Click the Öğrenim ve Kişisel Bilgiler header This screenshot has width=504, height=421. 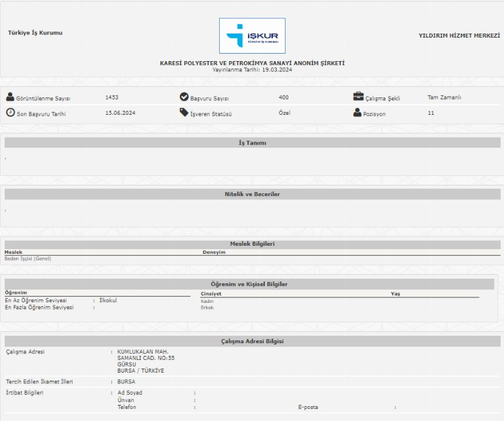pyautogui.click(x=249, y=284)
